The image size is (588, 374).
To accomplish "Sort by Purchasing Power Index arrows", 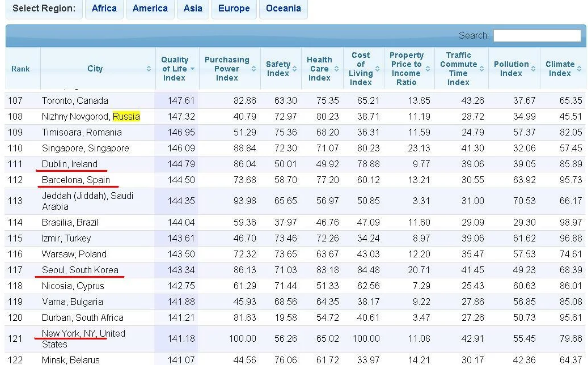I will click(254, 69).
